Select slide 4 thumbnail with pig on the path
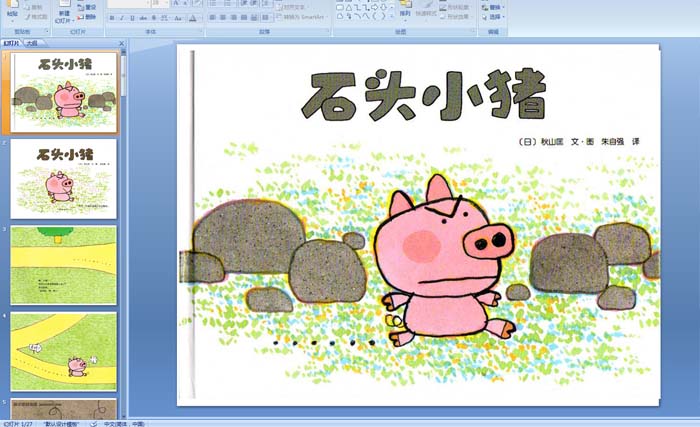Viewport: 700px width, 427px height. tap(63, 352)
